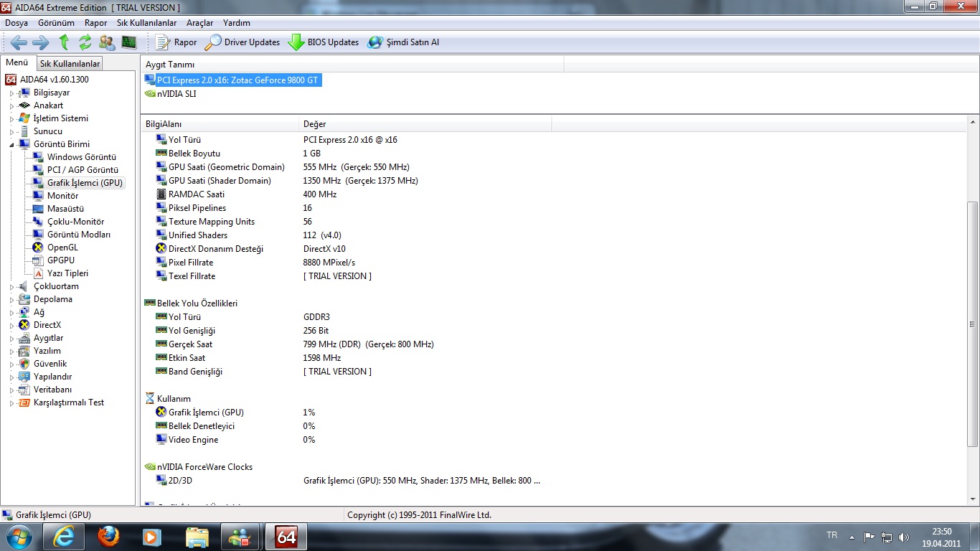Click the Güvenlik shield icon
Viewport: 980px width, 551px height.
click(24, 364)
